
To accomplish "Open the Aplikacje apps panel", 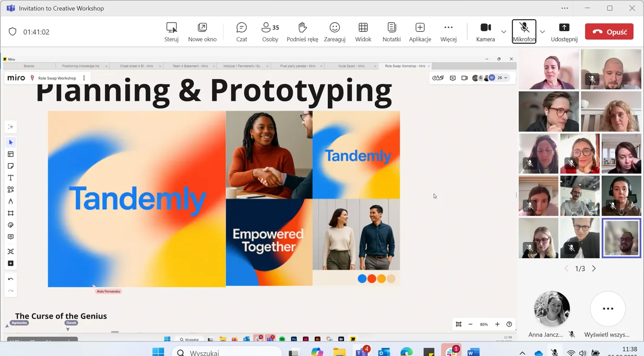I will [420, 32].
